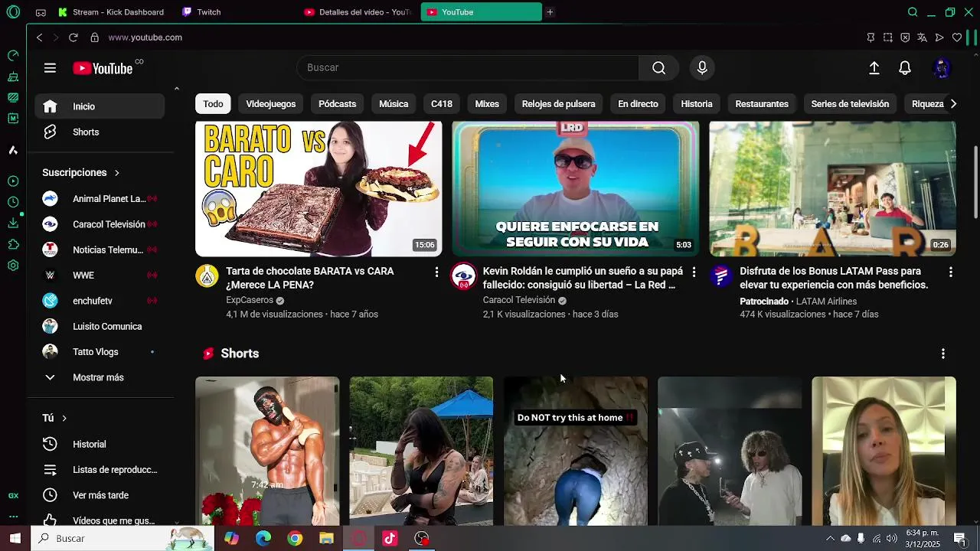Open the Downloads icon in Opera sidebar
980x551 pixels.
tap(13, 223)
